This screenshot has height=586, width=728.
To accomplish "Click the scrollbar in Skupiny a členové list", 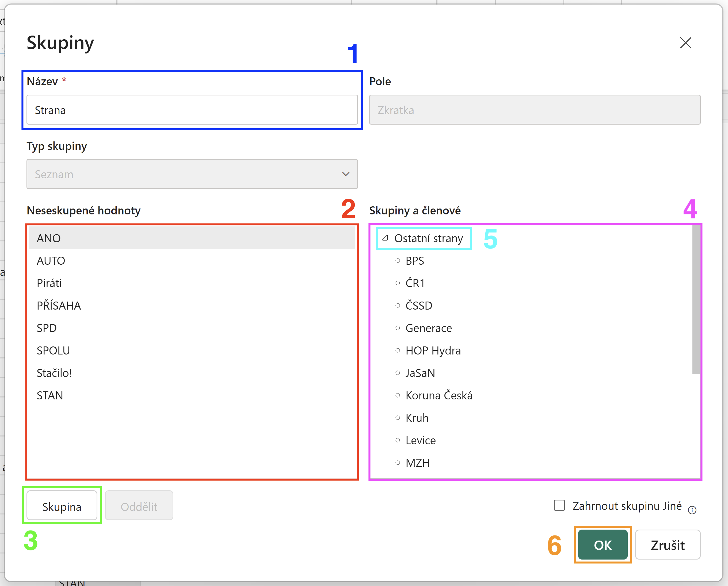I will [696, 299].
